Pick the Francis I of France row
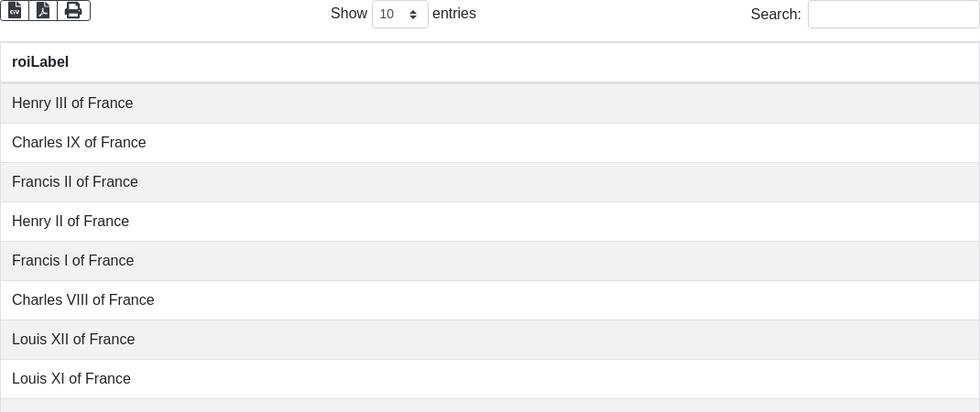The image size is (980, 412). 73,261
